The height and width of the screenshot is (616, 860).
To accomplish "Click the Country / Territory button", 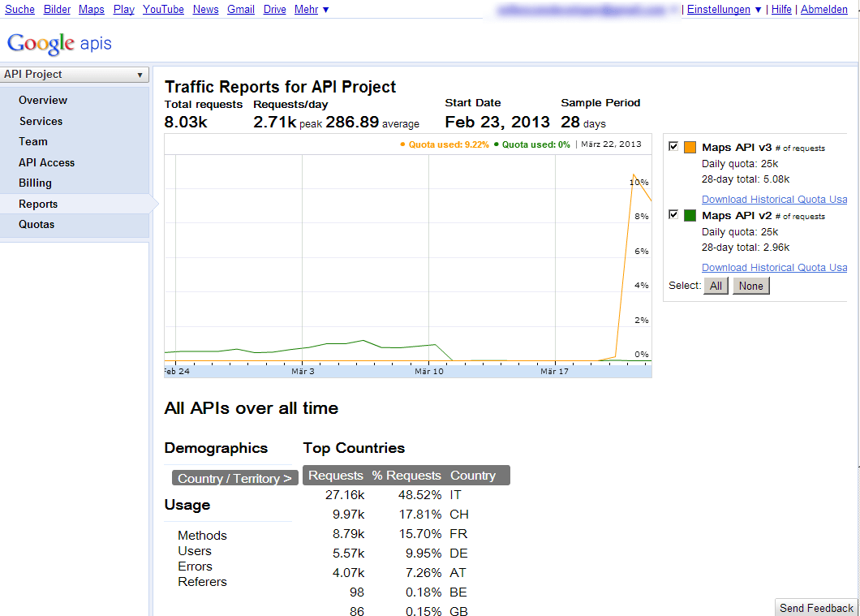I will click(234, 478).
